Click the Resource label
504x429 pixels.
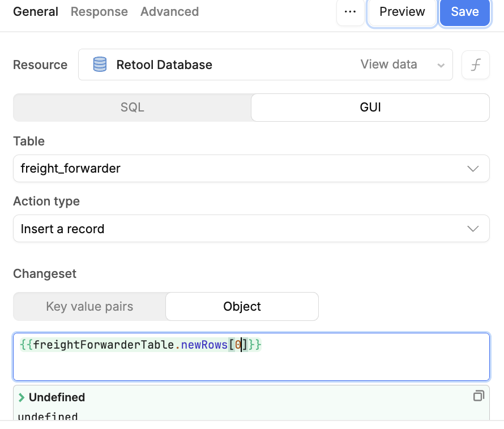(40, 65)
